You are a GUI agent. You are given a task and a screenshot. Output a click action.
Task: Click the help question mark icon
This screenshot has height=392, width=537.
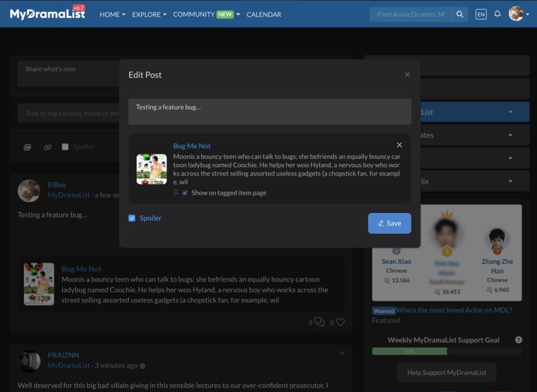(x=519, y=340)
